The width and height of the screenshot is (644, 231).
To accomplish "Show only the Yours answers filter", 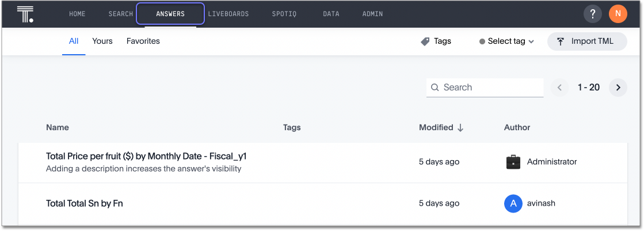I will click(x=102, y=41).
